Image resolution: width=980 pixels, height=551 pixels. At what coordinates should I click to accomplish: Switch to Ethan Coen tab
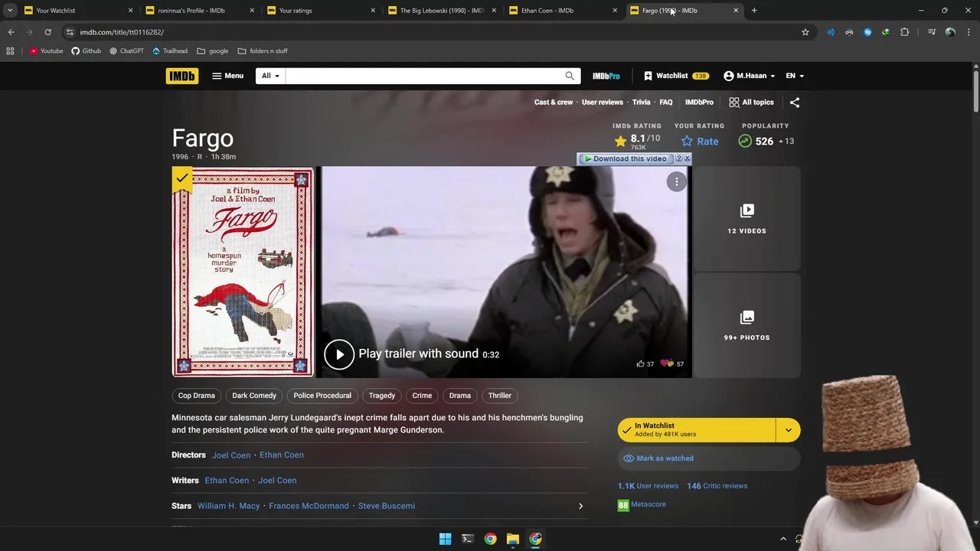coord(562,11)
